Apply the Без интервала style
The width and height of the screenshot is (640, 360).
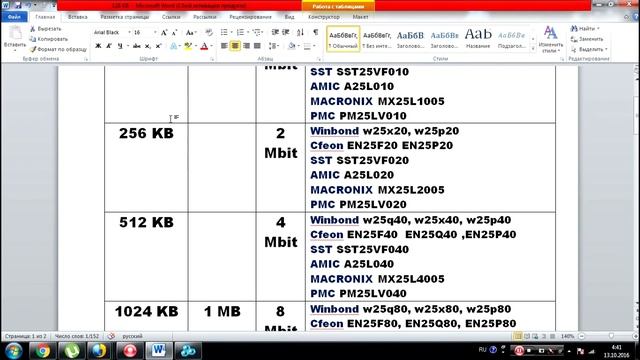click(377, 39)
